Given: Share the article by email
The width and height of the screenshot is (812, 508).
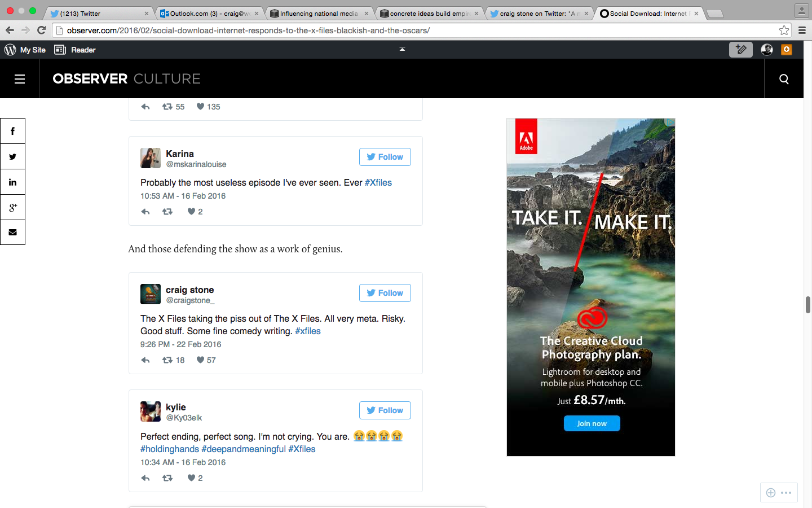Looking at the screenshot, I should 12,232.
